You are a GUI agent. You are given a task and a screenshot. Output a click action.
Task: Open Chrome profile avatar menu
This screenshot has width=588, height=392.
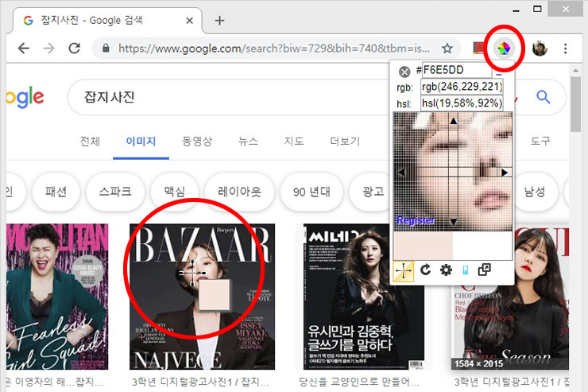click(x=540, y=49)
